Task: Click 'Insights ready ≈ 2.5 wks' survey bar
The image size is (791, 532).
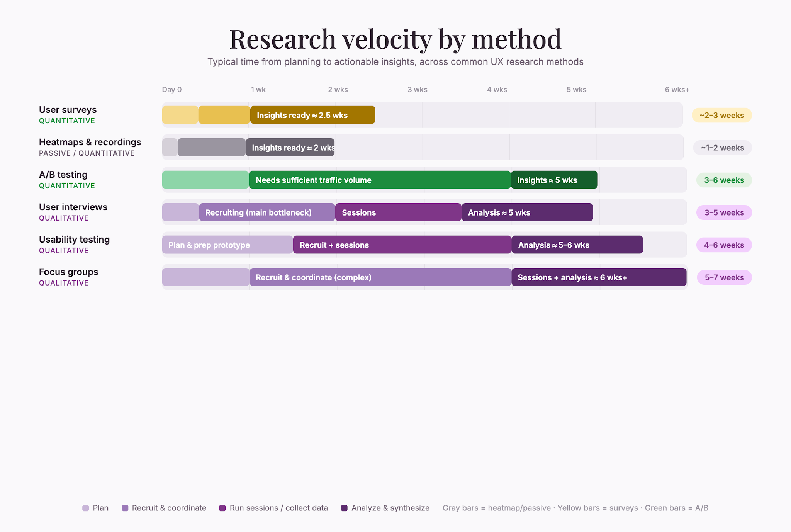Action: pyautogui.click(x=313, y=115)
